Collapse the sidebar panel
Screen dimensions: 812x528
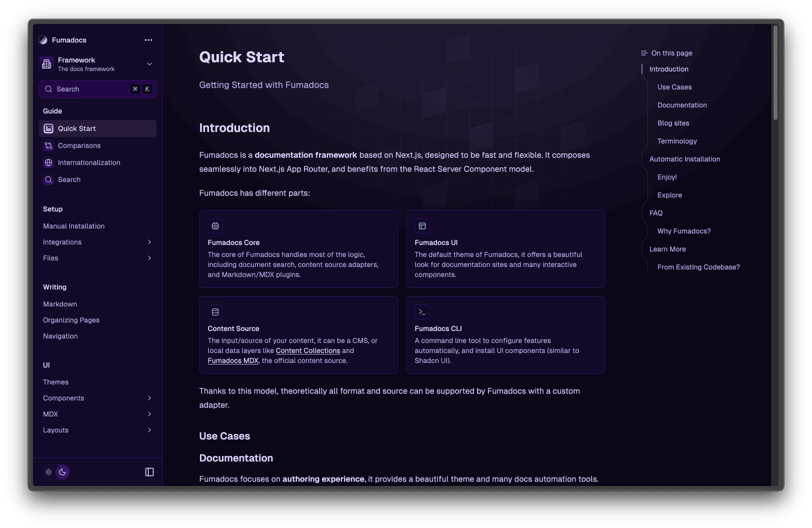[149, 472]
